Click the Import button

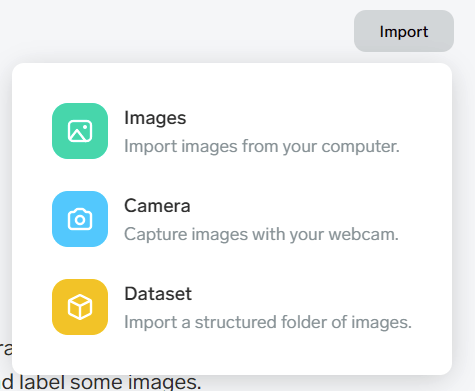[x=404, y=31]
